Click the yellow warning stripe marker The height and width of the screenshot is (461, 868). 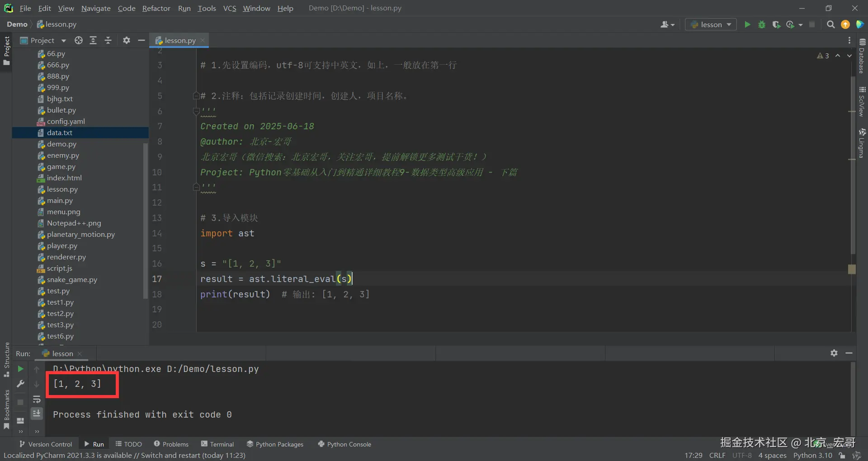(x=852, y=269)
